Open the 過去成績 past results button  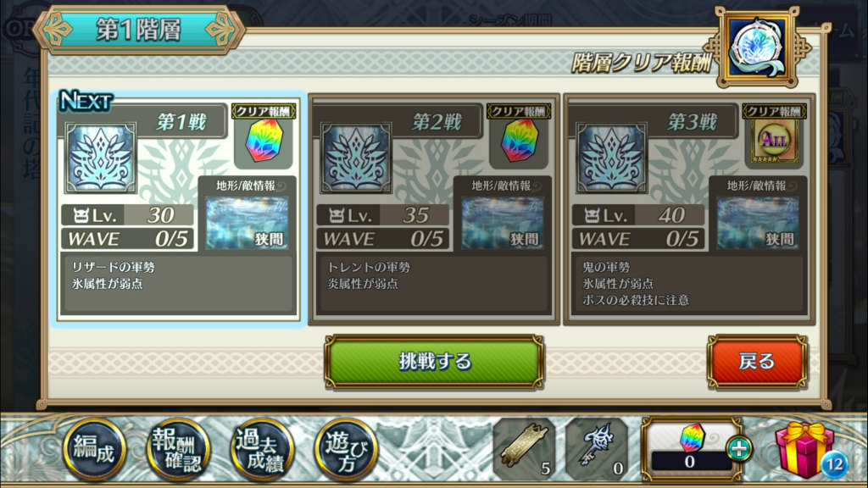[x=263, y=449]
